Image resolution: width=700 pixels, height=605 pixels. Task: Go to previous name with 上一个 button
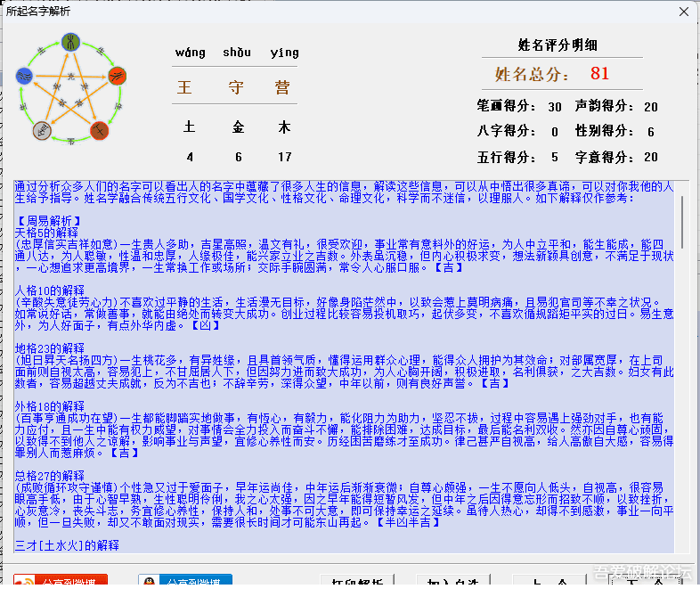(x=549, y=580)
